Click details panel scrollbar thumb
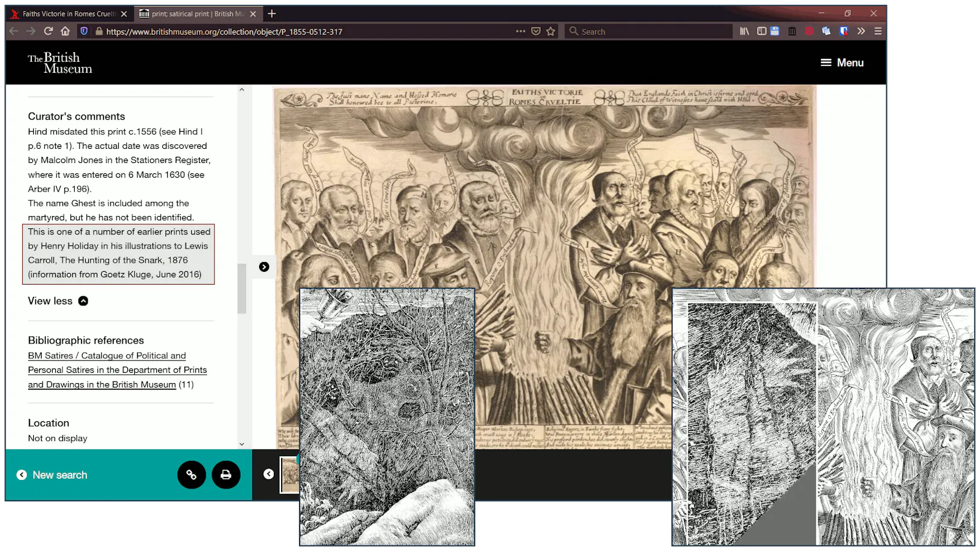The image size is (980, 551). [x=242, y=288]
